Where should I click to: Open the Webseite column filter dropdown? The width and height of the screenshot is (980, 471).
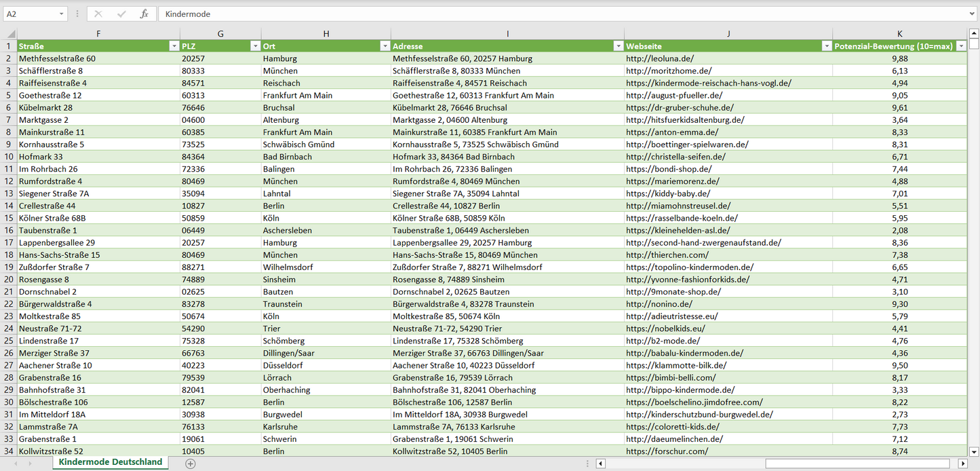[826, 46]
